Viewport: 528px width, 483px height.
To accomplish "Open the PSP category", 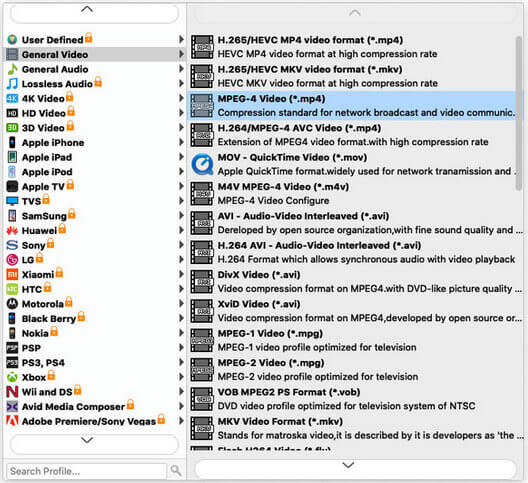I will (95, 348).
